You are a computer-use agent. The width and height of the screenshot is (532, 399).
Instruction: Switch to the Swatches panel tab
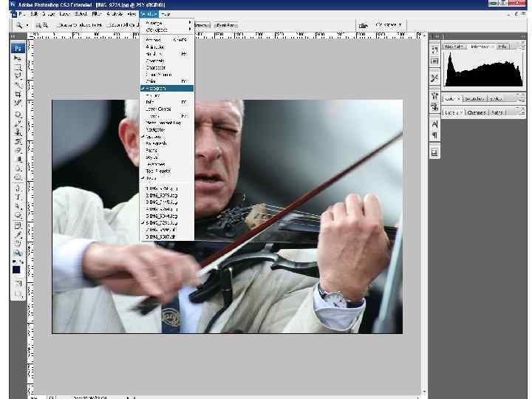tap(474, 99)
